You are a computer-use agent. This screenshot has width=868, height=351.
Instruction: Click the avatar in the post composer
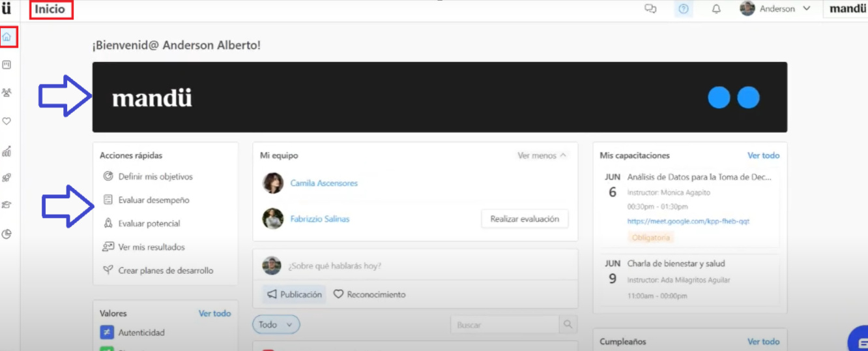[x=272, y=266]
